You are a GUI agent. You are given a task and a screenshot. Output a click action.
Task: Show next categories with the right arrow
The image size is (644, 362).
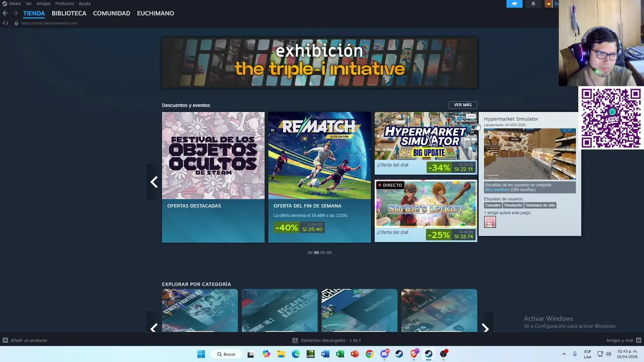click(485, 328)
